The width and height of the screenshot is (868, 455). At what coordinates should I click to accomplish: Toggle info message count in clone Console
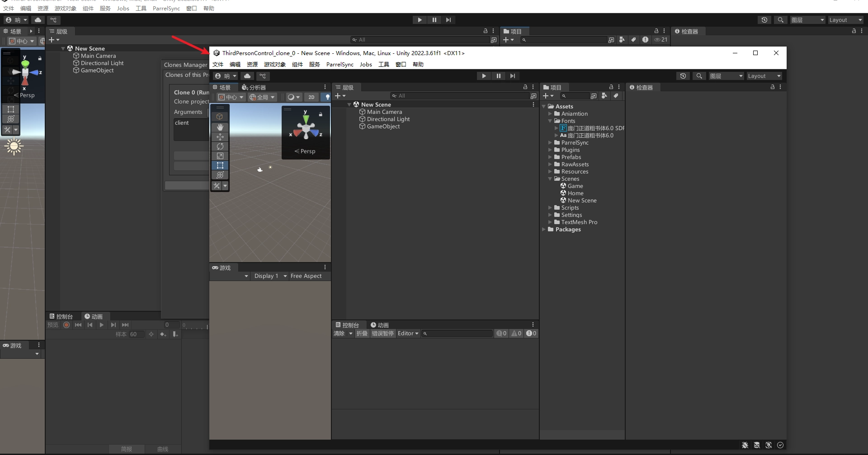pos(501,333)
